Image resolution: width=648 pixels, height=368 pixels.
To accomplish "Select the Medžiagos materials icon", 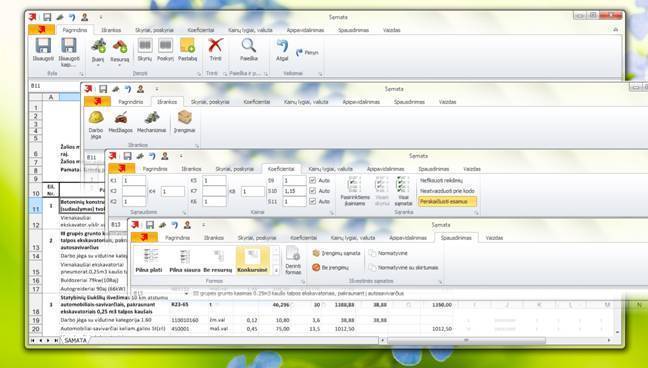I will coord(120,117).
